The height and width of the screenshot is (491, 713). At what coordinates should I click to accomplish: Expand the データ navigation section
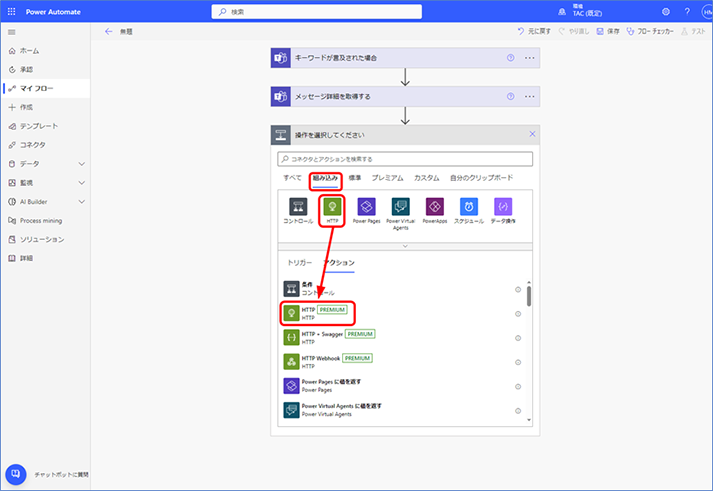tap(81, 164)
